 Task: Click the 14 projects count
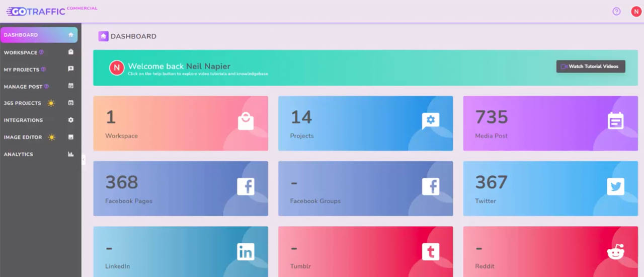301,117
